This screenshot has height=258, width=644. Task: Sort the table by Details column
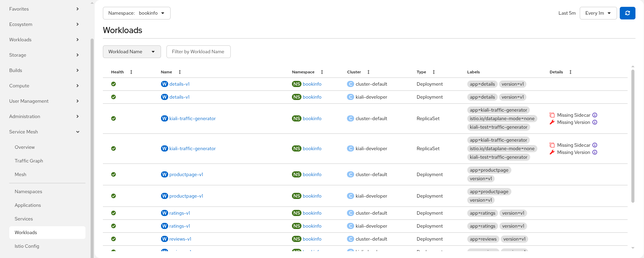click(571, 72)
